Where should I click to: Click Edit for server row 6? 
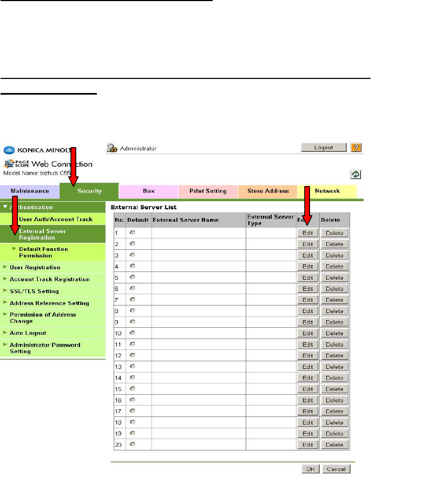pos(307,289)
